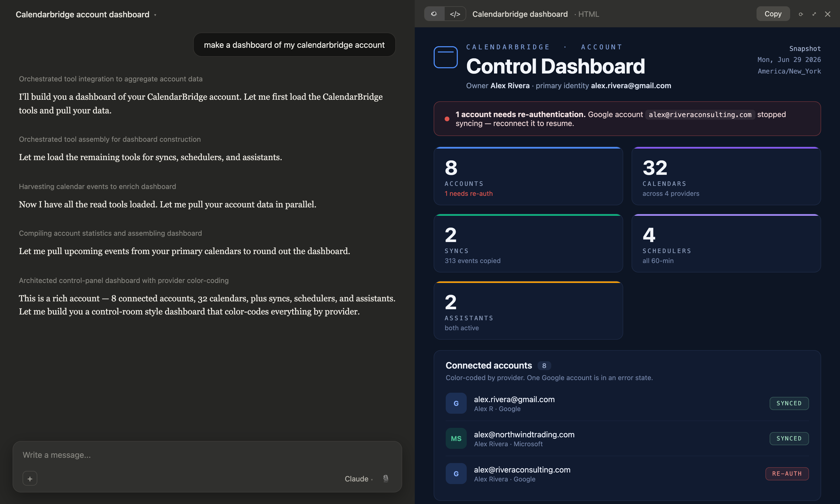Expand 'Orchestrated tool integration' thinking step
The height and width of the screenshot is (504, 840).
(x=111, y=79)
